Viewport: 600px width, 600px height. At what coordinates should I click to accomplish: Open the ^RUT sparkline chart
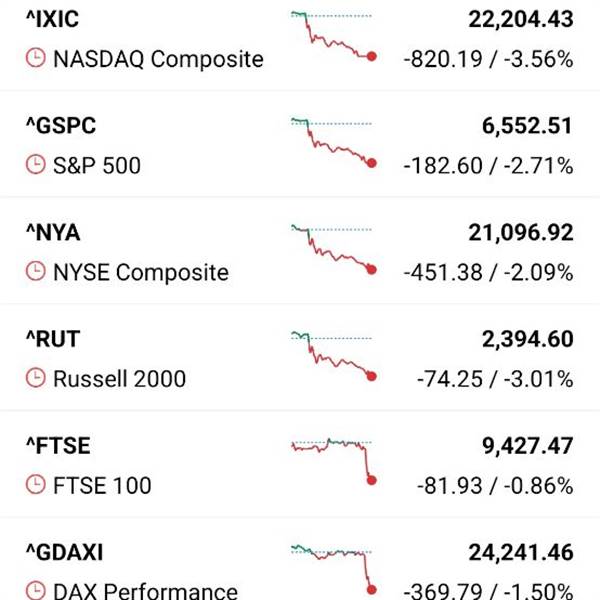tap(333, 355)
